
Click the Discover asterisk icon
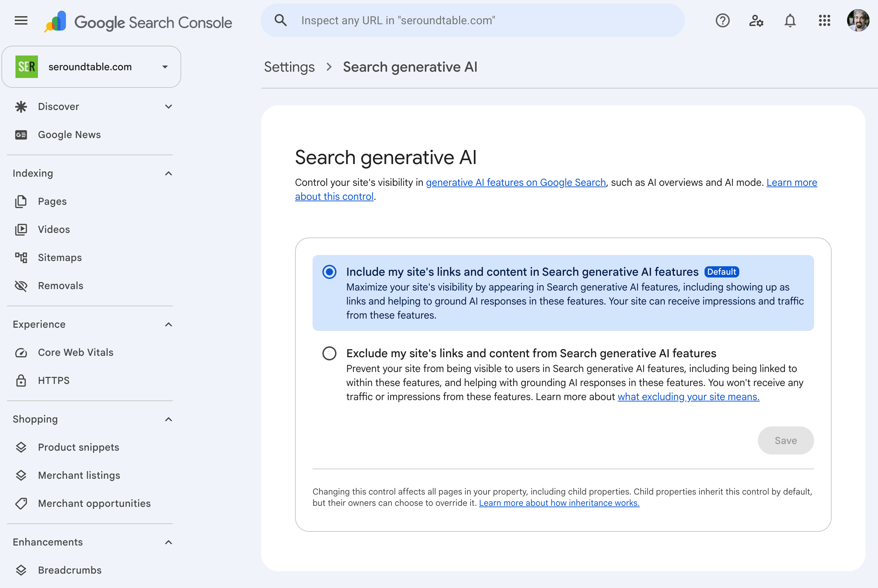[x=21, y=107]
